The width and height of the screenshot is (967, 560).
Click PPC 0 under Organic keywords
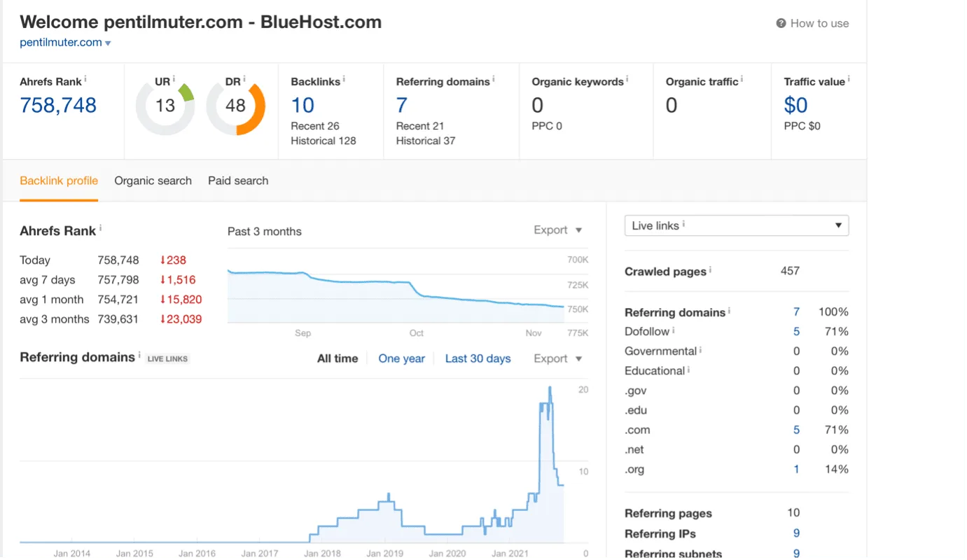tap(547, 126)
